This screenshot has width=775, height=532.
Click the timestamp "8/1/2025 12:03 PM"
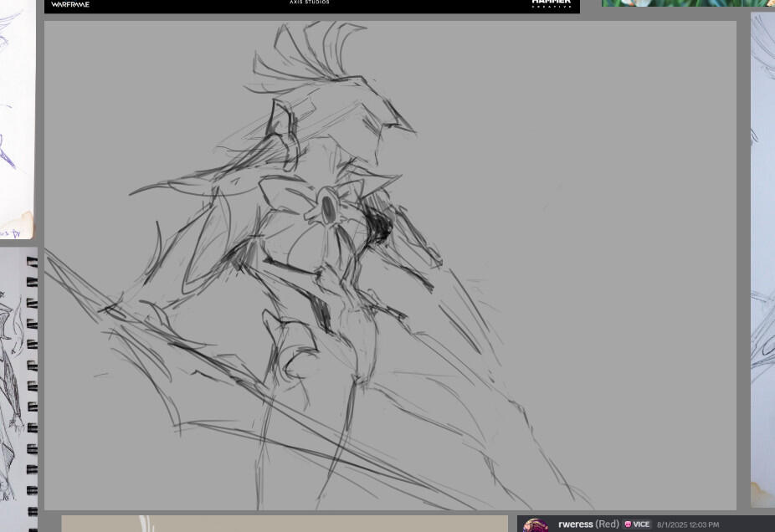pos(688,525)
